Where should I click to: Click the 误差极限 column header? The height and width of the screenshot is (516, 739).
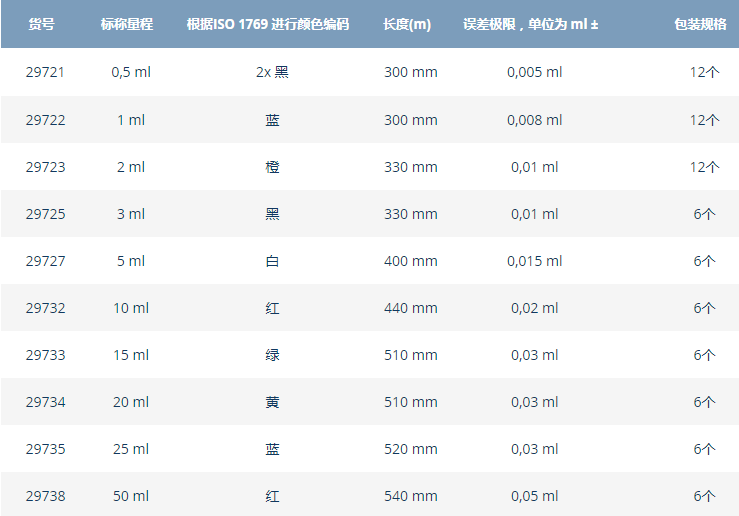pyautogui.click(x=530, y=24)
